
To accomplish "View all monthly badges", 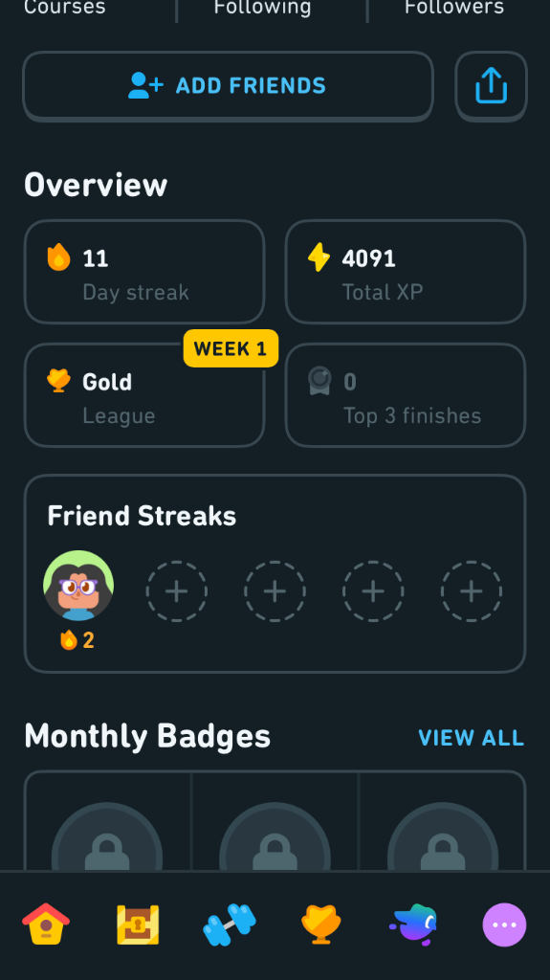I will click(x=472, y=738).
